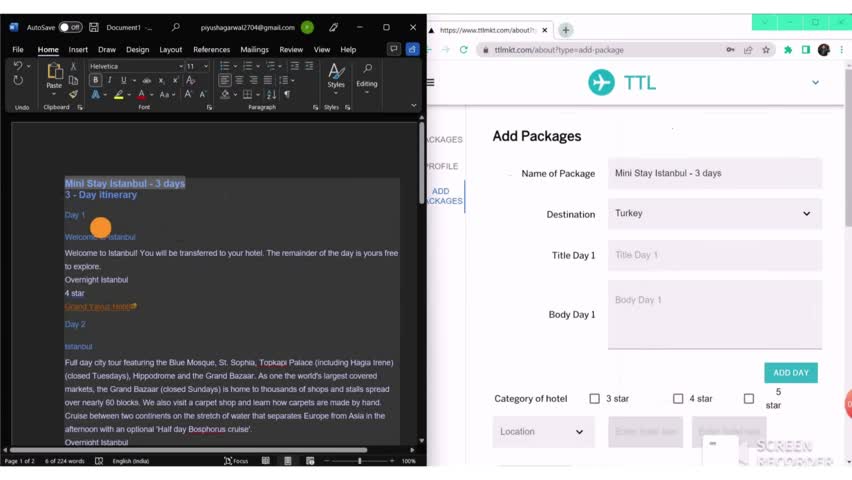The image size is (852, 480).
Task: Expand TTL header chevron menu
Action: click(x=815, y=83)
